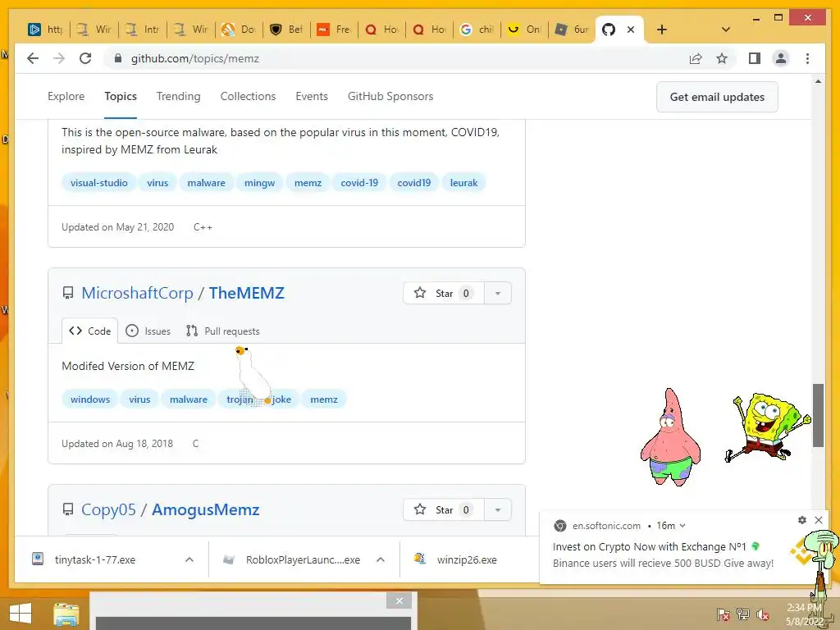840x630 pixels.
Task: Switch to the first 'http' browser tab
Action: (46, 30)
